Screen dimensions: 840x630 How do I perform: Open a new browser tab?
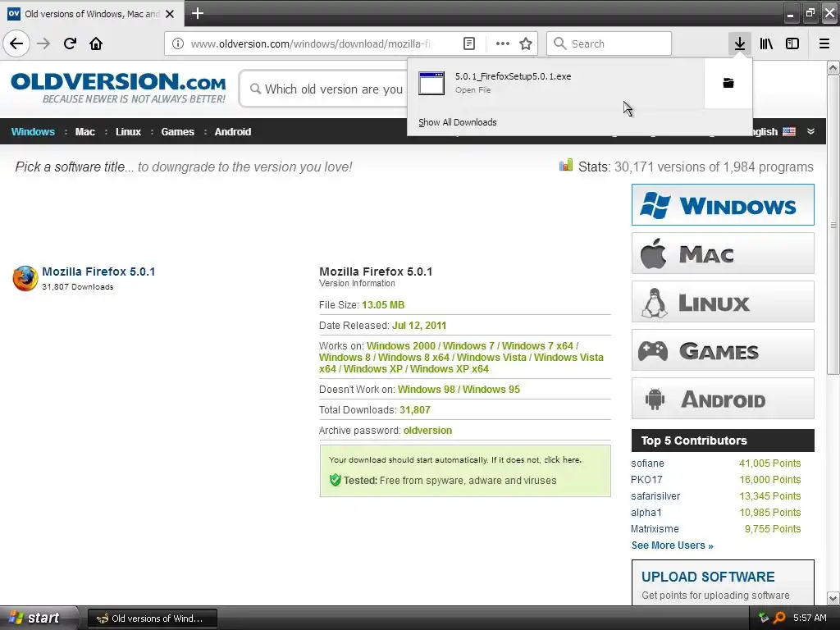(197, 13)
